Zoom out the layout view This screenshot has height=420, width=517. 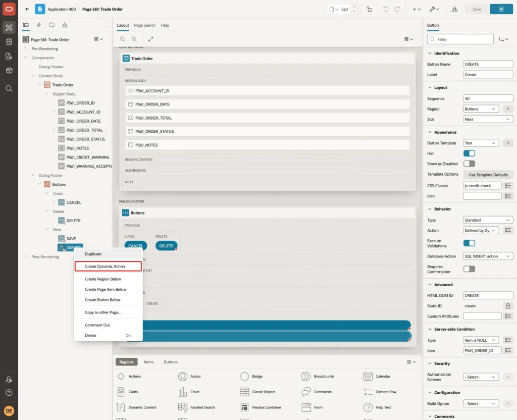[x=123, y=39]
